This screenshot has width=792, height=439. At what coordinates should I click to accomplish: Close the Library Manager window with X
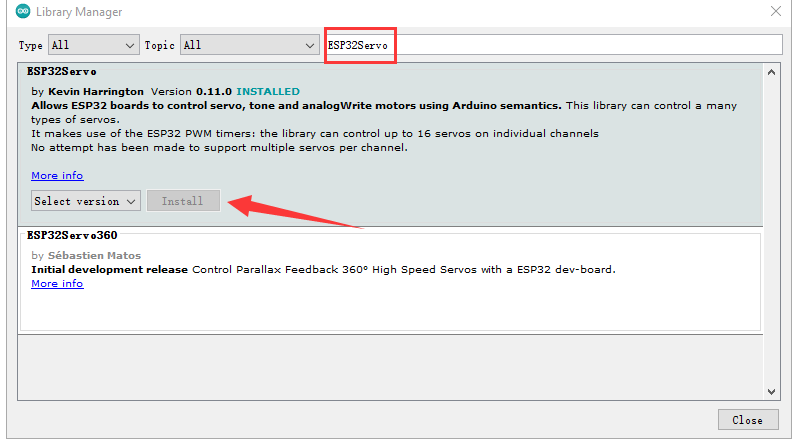[775, 12]
